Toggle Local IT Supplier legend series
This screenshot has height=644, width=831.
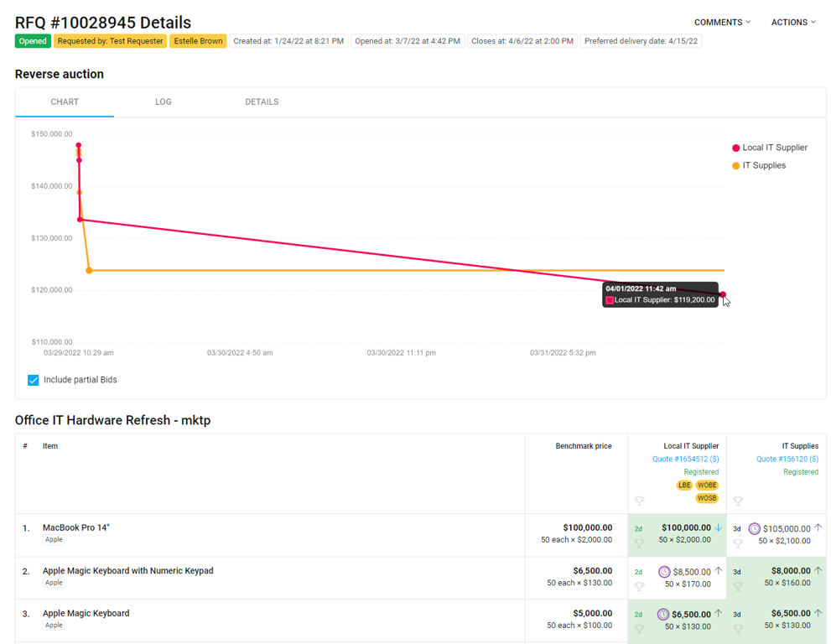(x=770, y=148)
